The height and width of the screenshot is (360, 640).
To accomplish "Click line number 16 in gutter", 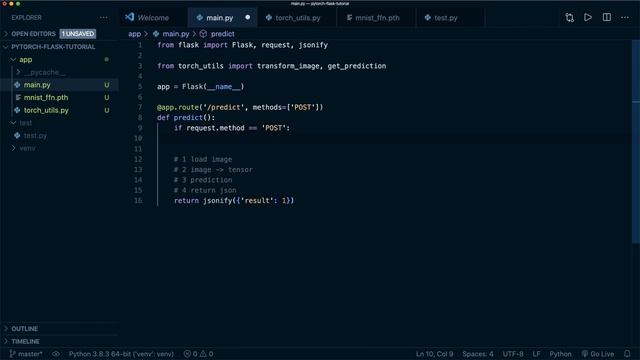I will (138, 201).
